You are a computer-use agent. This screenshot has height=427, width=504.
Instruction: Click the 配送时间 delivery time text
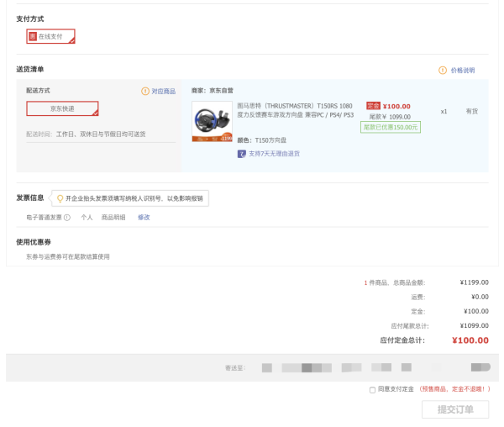pyautogui.click(x=86, y=134)
